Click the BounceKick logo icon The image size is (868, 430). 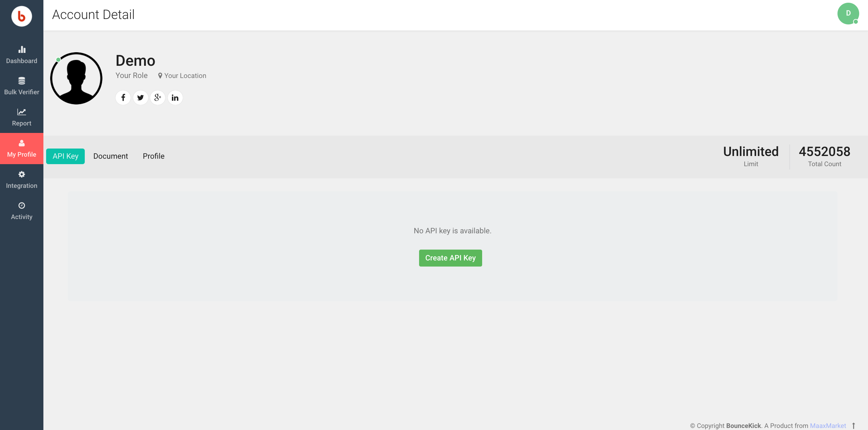[x=21, y=16]
